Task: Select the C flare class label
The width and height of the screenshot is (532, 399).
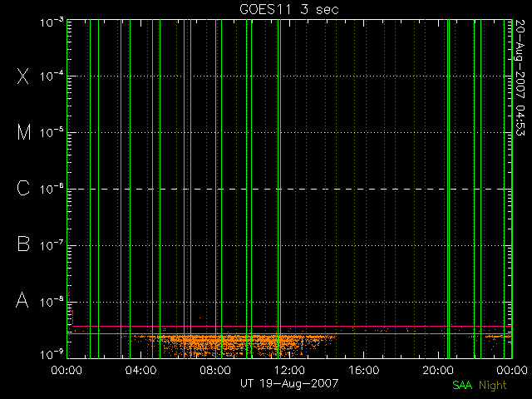Action: coord(23,188)
